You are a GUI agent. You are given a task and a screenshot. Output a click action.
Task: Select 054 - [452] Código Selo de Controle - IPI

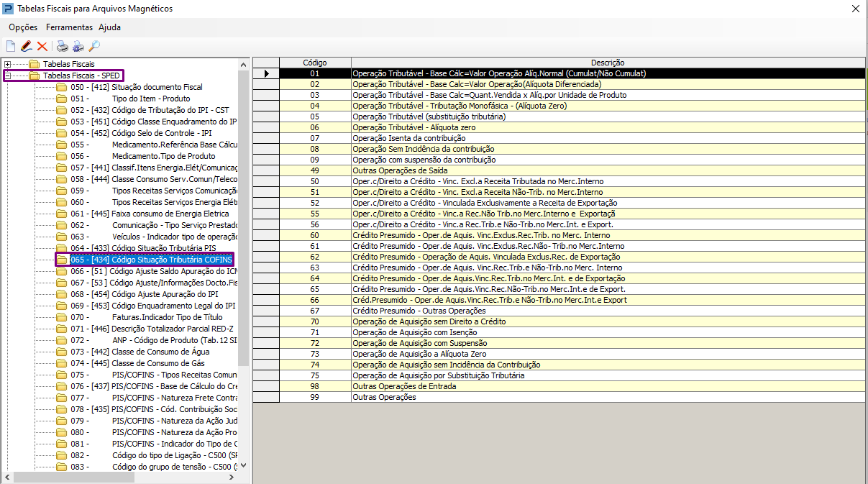142,133
